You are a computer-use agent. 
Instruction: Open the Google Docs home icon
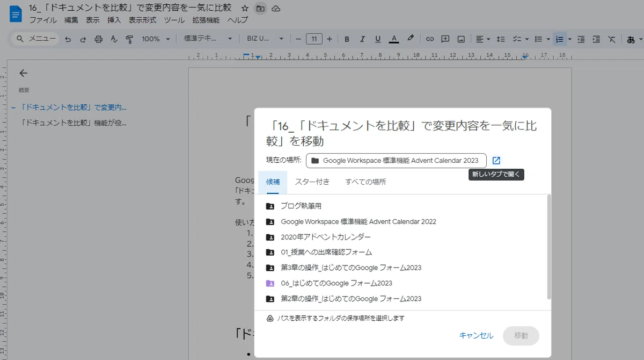click(x=16, y=14)
